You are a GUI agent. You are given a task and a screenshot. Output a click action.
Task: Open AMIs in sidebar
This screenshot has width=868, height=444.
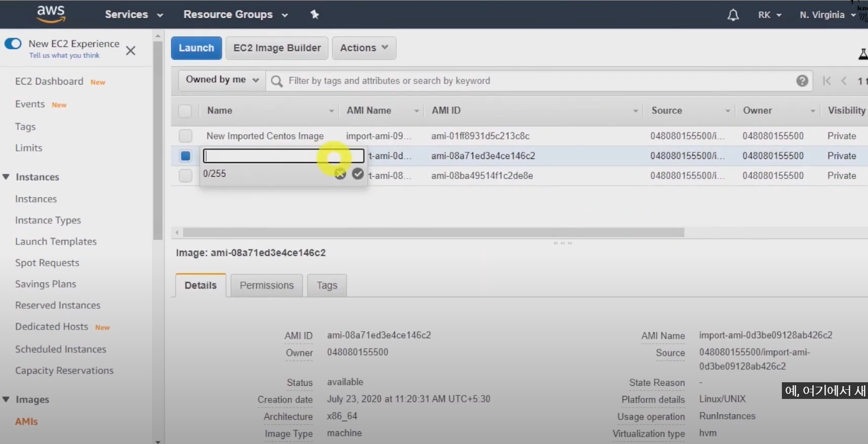click(26, 421)
